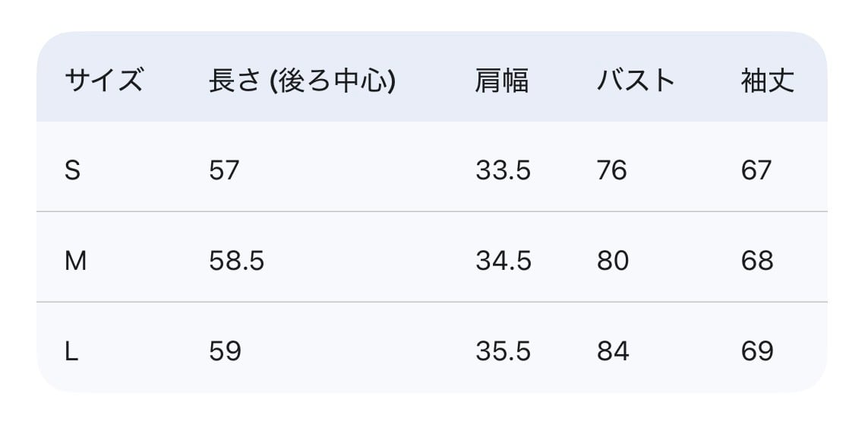Click the bust value 76
Screen dimensions: 868x431
click(x=611, y=170)
